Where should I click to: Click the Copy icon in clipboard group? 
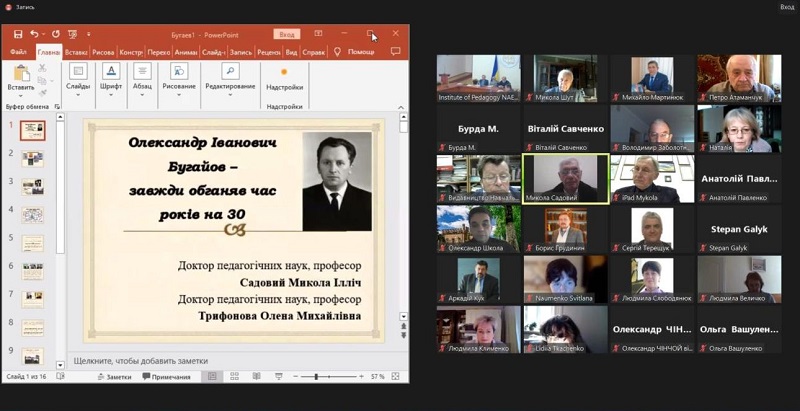click(42, 81)
